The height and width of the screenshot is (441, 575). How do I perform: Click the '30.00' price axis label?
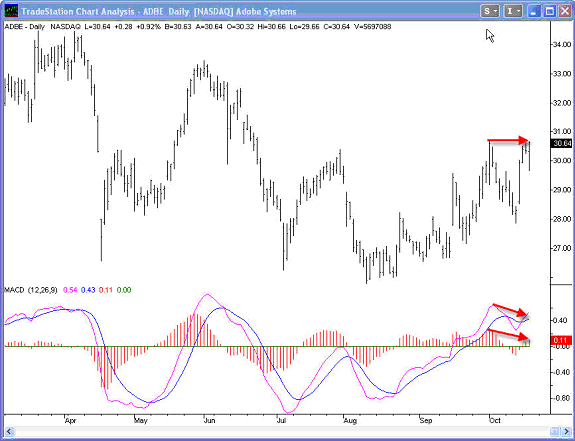click(562, 161)
